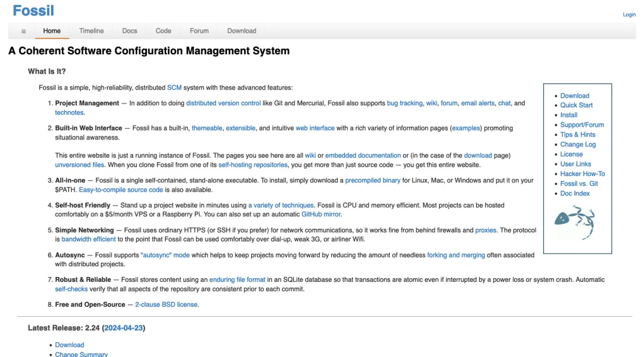Viewport: 644px width, 357px height.
Task: Visit the Support/Forum sidebar link
Action: click(x=582, y=125)
